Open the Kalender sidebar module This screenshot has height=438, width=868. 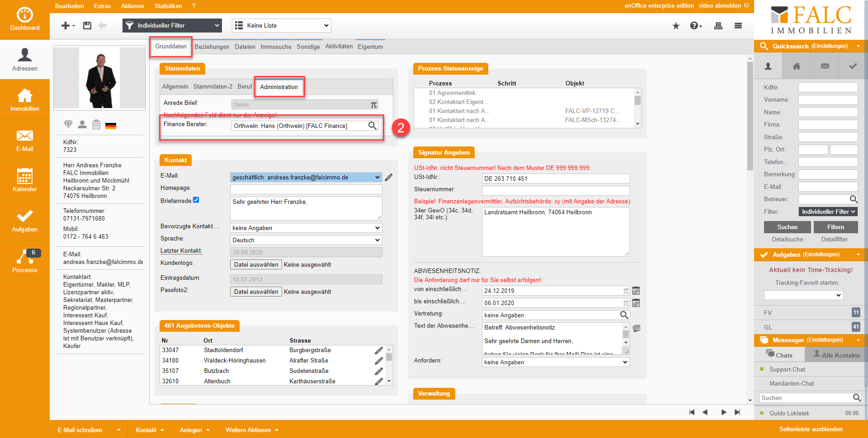(x=24, y=180)
